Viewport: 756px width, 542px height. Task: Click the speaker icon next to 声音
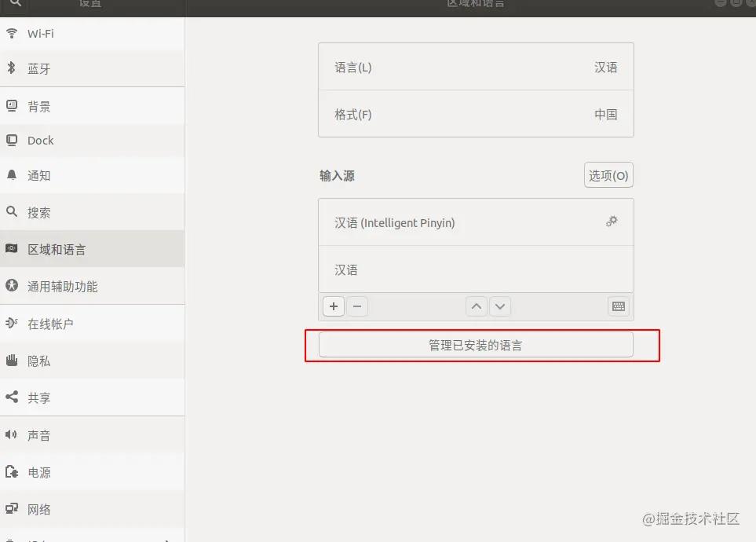pyautogui.click(x=12, y=434)
